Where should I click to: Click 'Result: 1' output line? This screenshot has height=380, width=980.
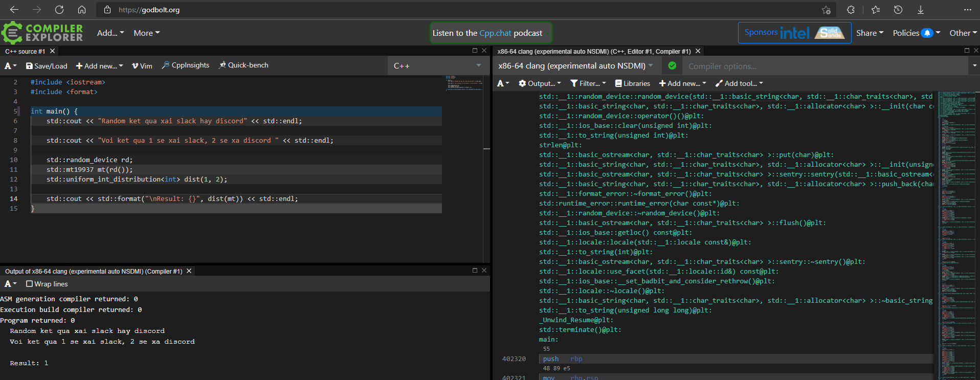click(29, 363)
